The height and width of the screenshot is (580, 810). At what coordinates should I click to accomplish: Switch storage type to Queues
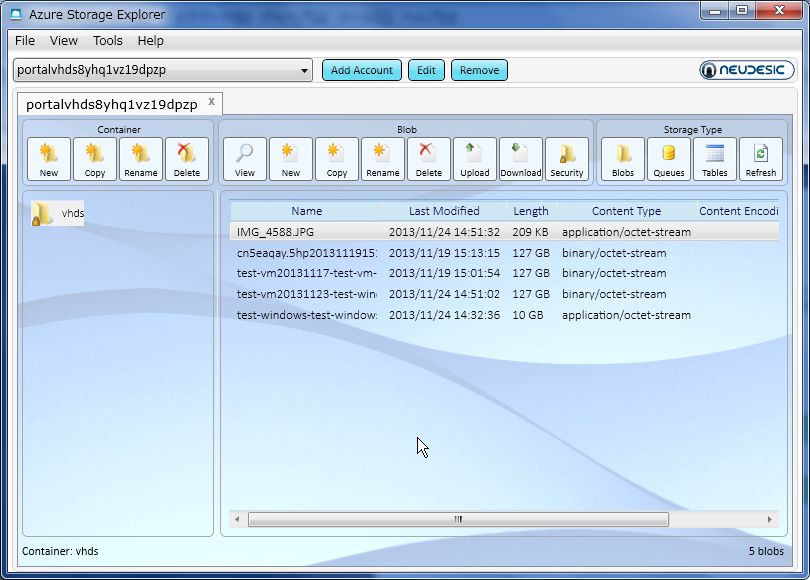click(x=669, y=159)
